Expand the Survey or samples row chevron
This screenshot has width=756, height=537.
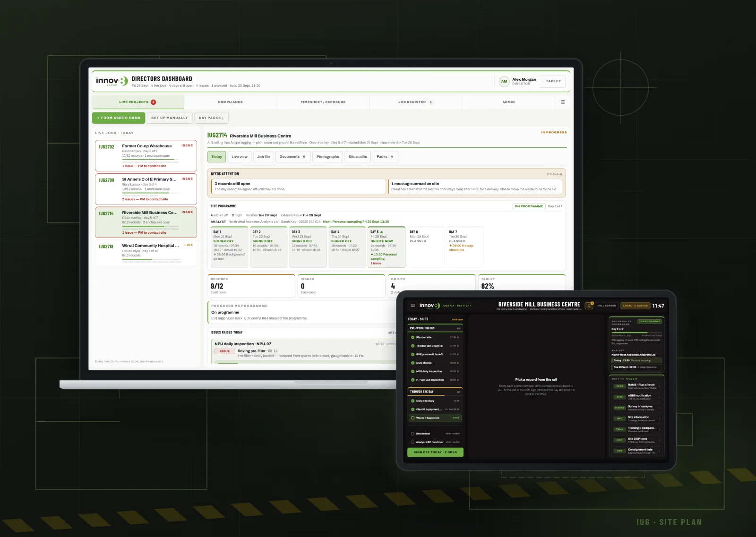[659, 408]
